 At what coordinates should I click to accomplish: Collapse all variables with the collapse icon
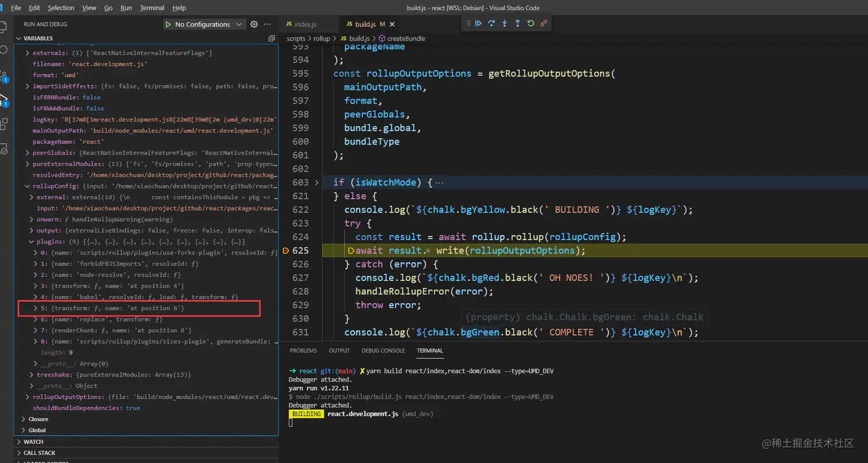tap(272, 38)
